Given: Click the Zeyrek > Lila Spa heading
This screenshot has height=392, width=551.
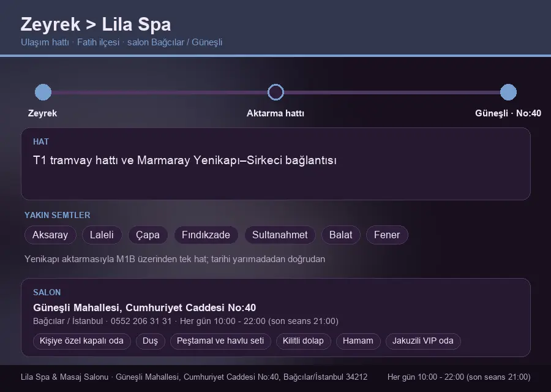Looking at the screenshot, I should click(96, 24).
